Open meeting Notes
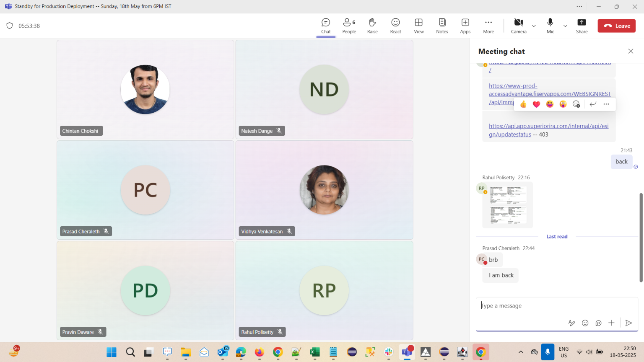Viewport: 644px width, 362px height. 442,26
